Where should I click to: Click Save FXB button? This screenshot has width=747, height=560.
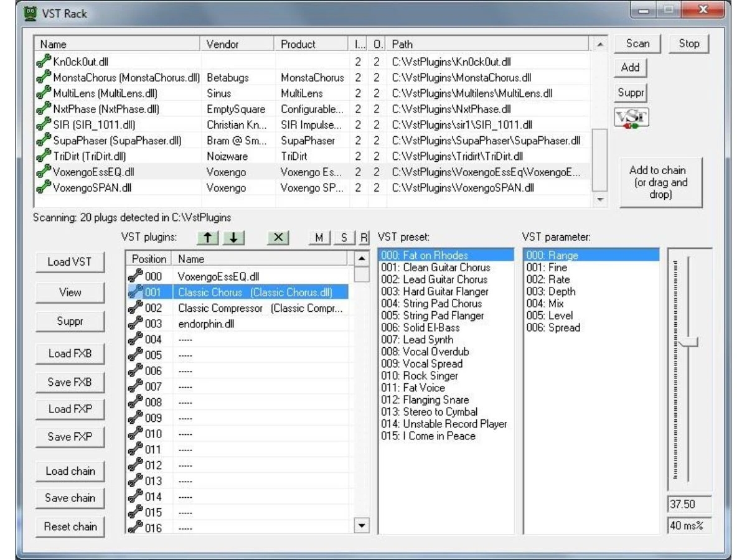click(x=70, y=382)
